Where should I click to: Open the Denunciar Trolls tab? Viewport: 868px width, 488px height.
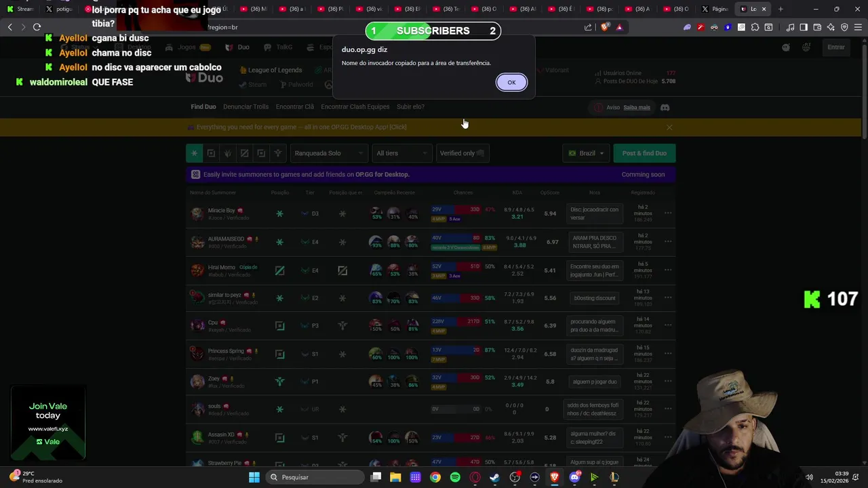(x=245, y=106)
